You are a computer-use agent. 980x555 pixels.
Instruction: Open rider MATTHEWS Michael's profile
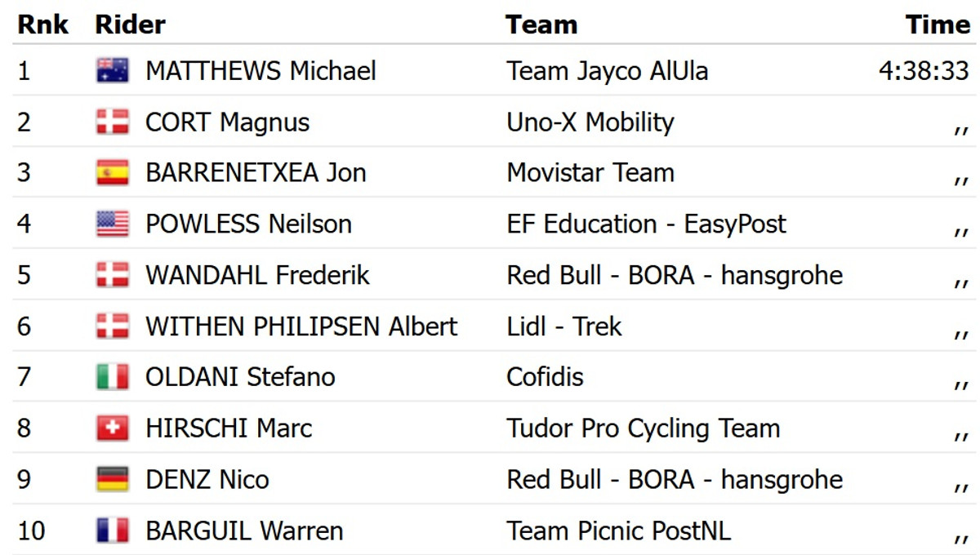[261, 71]
